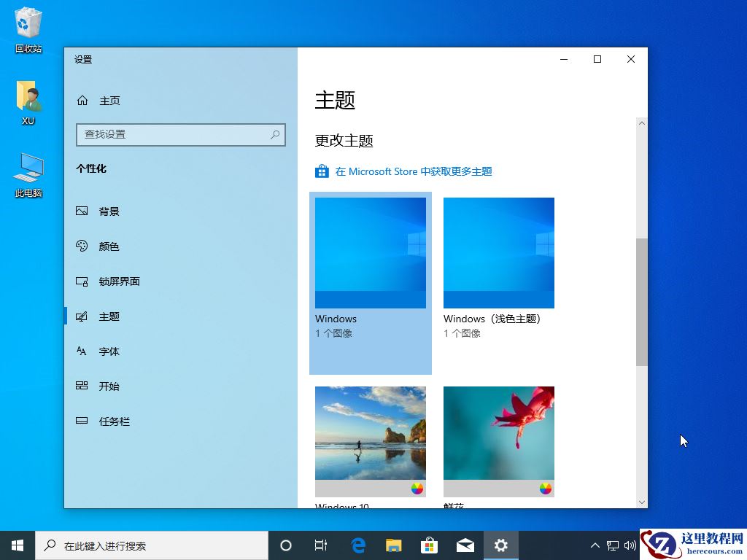Click the 主题 (Themes) sidebar icon
Image resolution: width=747 pixels, height=560 pixels.
82,316
